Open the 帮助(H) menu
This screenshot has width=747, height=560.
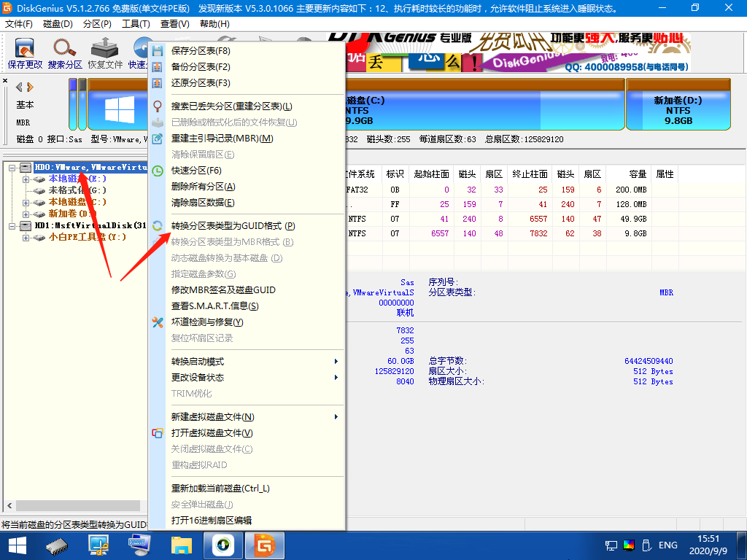(x=213, y=24)
